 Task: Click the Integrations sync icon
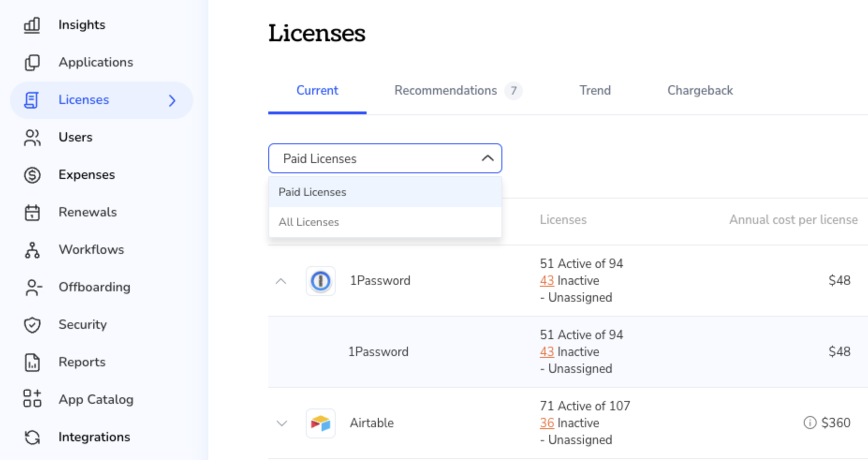[32, 438]
